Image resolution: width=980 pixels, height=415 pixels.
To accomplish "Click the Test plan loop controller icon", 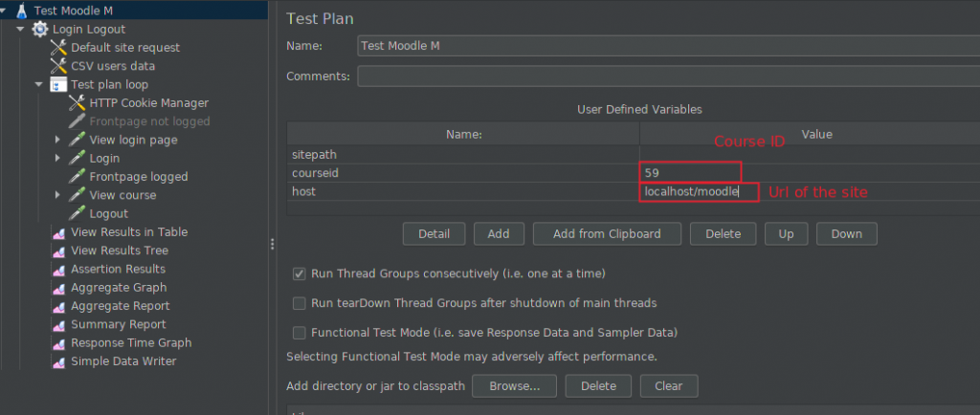I will (58, 85).
